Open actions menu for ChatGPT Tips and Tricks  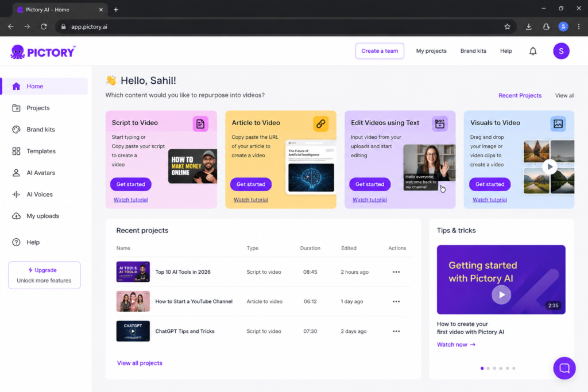(396, 331)
